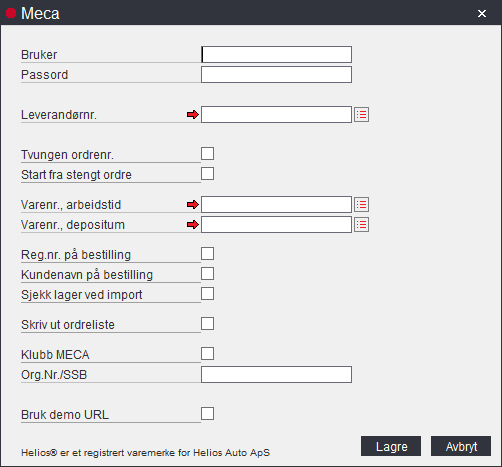Click the Org.Nr./SSB label

[54, 375]
